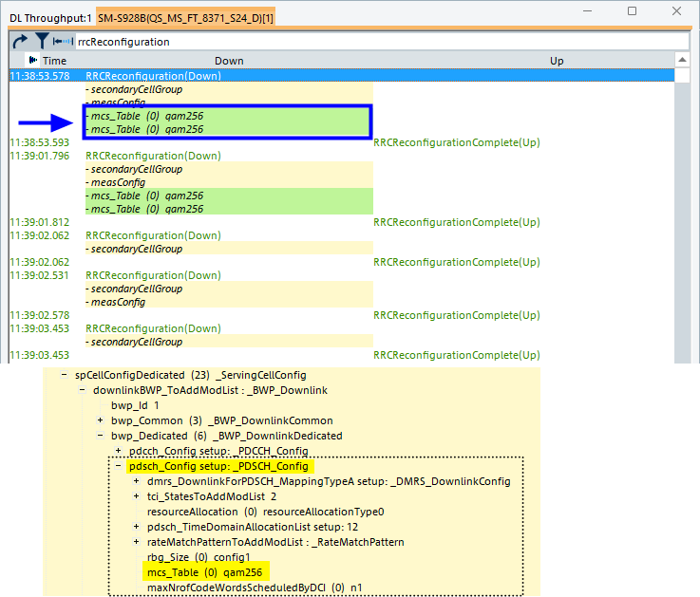This screenshot has height=597, width=700.
Task: Click the pdsch_Config setup: _PDSCH_Config label
Action: (x=218, y=466)
